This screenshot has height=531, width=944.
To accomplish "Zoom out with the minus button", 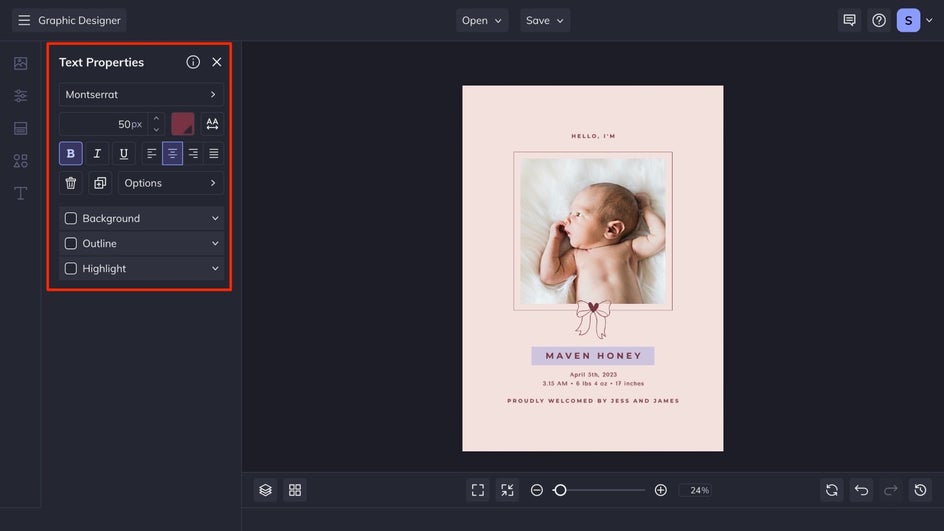I will pyautogui.click(x=536, y=490).
